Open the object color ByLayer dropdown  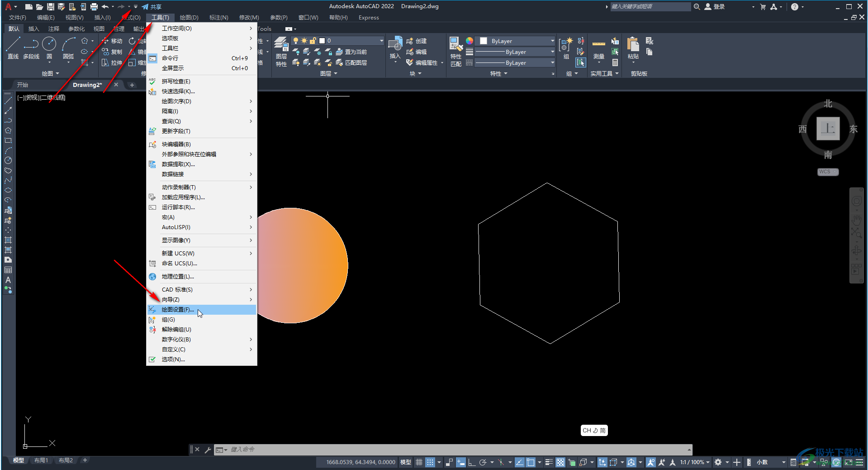tap(552, 41)
